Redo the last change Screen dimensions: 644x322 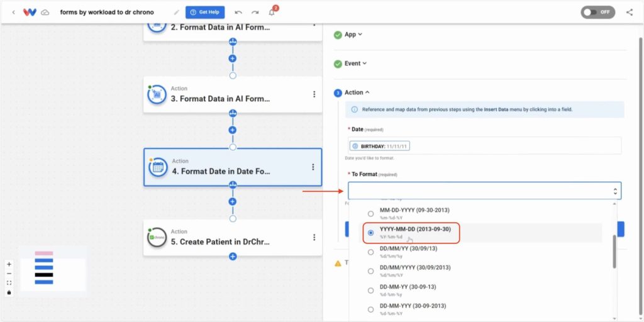(255, 13)
